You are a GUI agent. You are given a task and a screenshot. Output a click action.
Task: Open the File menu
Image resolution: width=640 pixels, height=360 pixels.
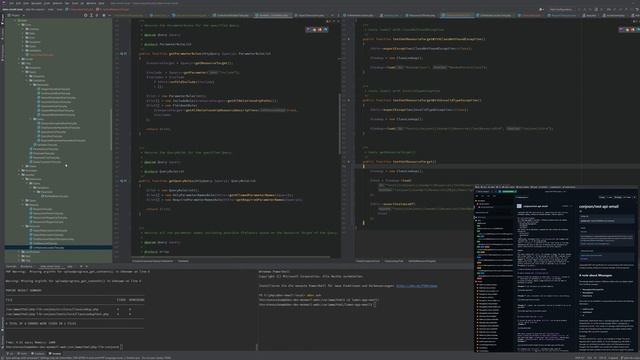pos(11,3)
